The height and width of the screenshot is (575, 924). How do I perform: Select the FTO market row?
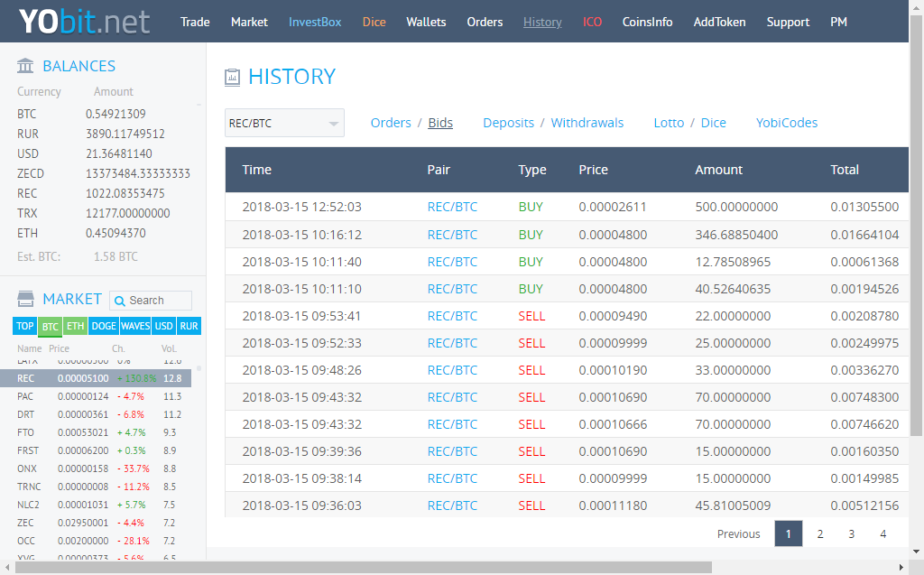tap(96, 432)
